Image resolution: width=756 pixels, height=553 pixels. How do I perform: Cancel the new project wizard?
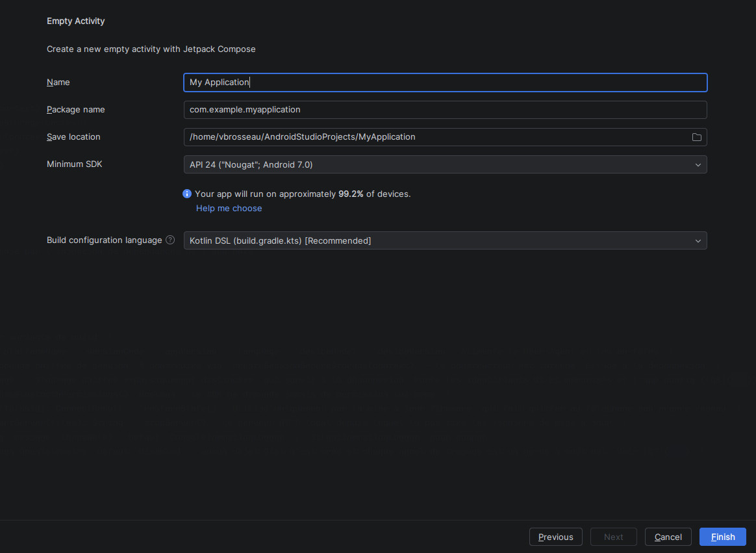[x=668, y=537]
